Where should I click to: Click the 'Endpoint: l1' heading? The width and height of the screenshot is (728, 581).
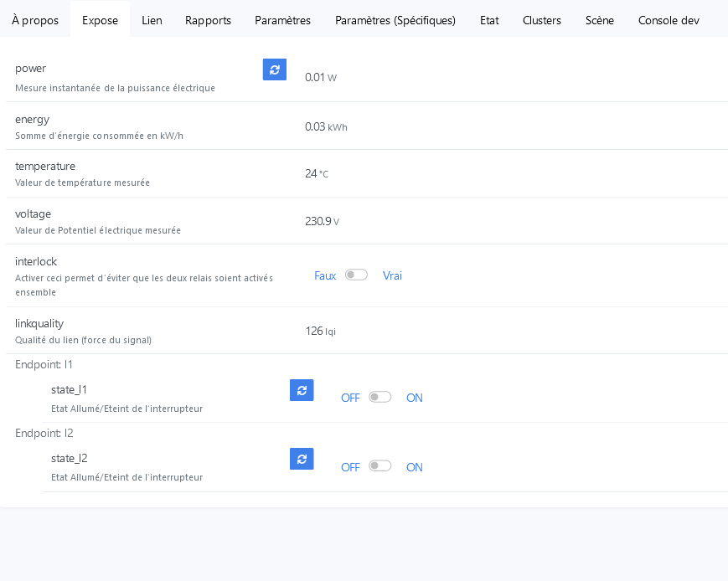[44, 364]
